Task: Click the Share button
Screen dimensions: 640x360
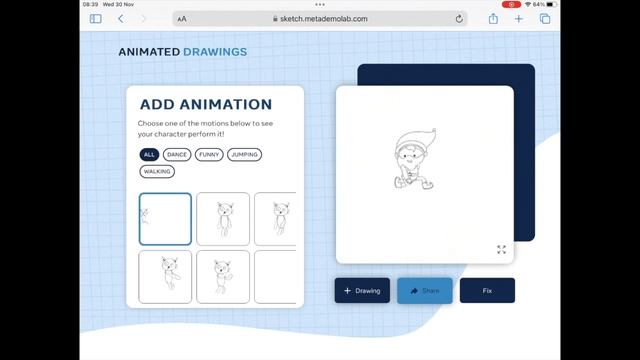Action: [x=424, y=291]
